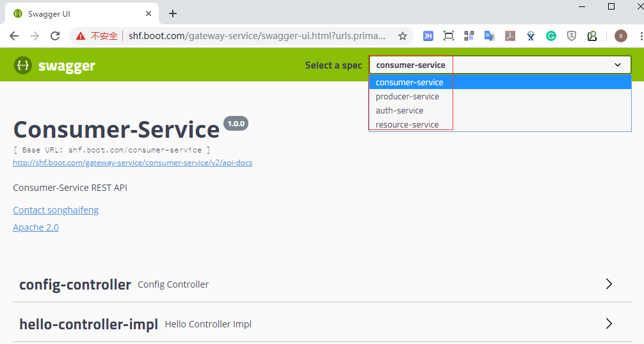Click the Consumer-Service REST API description
Screen dimensions: 644x344
[x=70, y=188]
